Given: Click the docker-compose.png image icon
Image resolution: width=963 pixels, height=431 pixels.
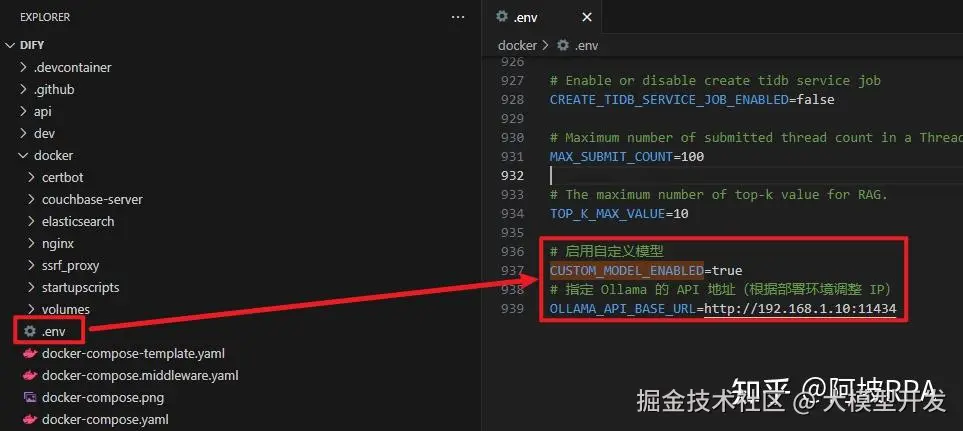Looking at the screenshot, I should click(29, 397).
